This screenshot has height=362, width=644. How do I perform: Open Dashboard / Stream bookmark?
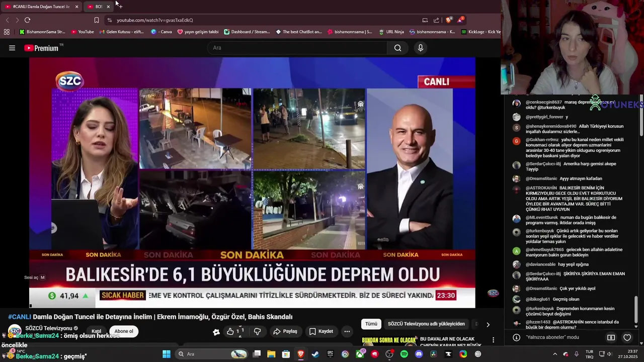pos(247,32)
